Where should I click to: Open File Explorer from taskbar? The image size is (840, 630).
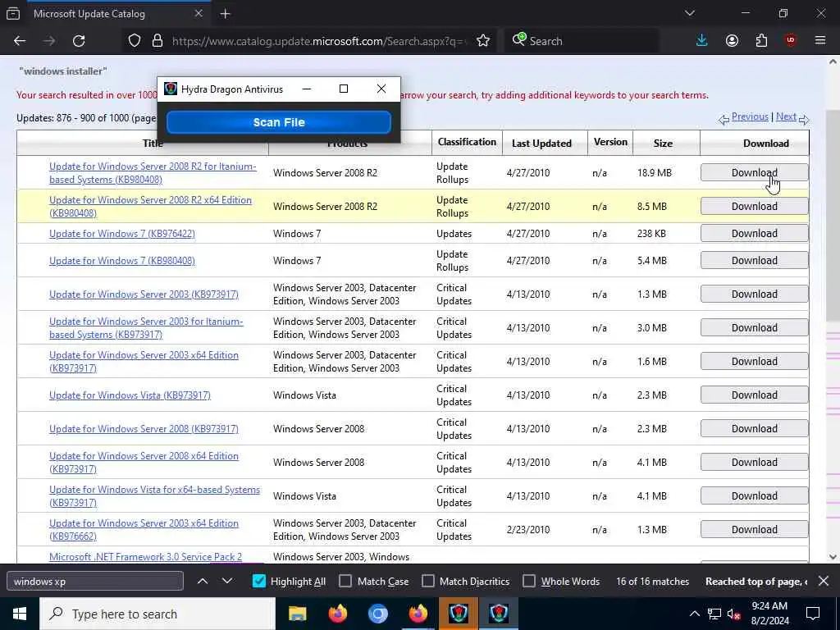pyautogui.click(x=297, y=614)
